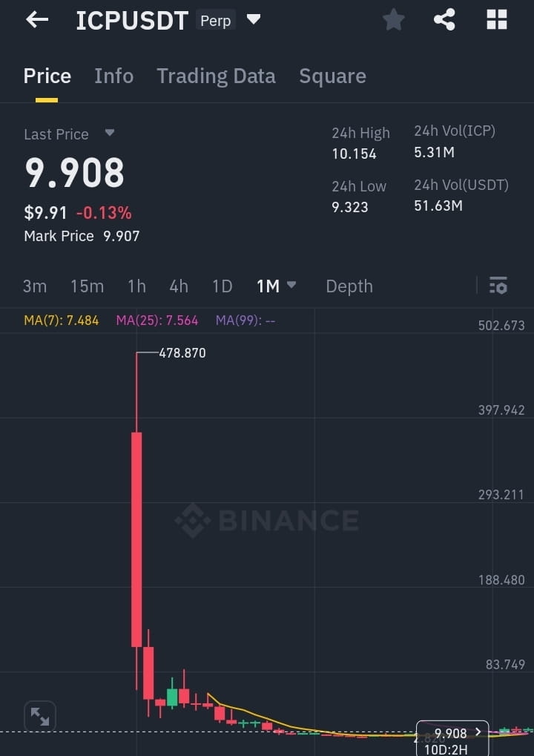
Task: Expand the 1M interval dropdown arrow
Action: click(x=291, y=285)
